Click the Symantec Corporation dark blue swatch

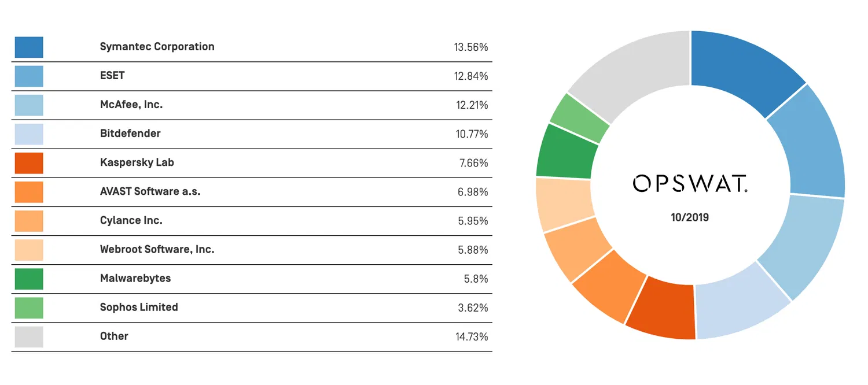coord(29,47)
